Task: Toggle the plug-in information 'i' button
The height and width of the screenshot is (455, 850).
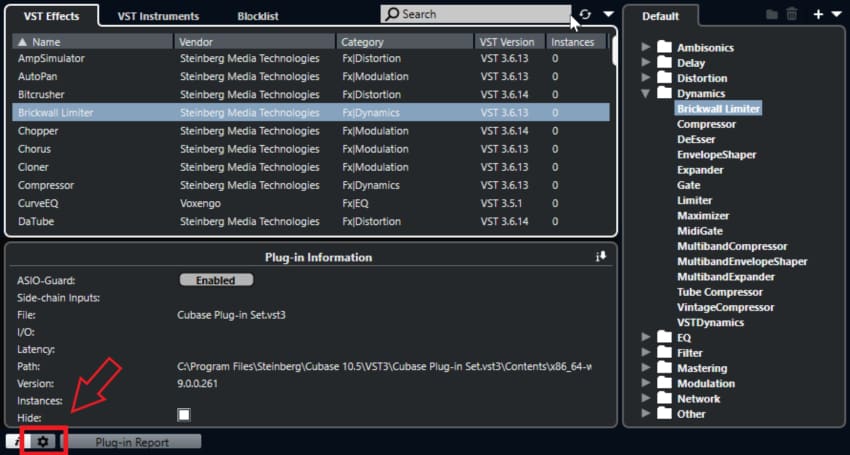Action: point(15,441)
